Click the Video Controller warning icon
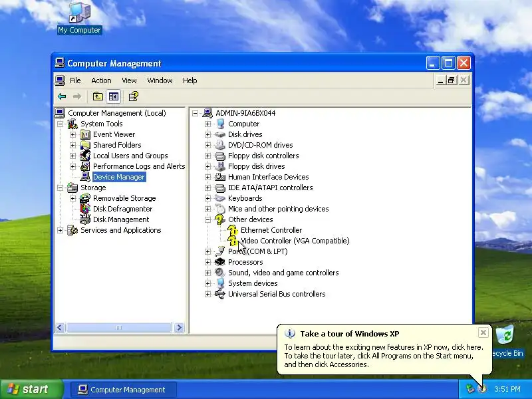Screen dimensions: 532x399 tap(232, 241)
